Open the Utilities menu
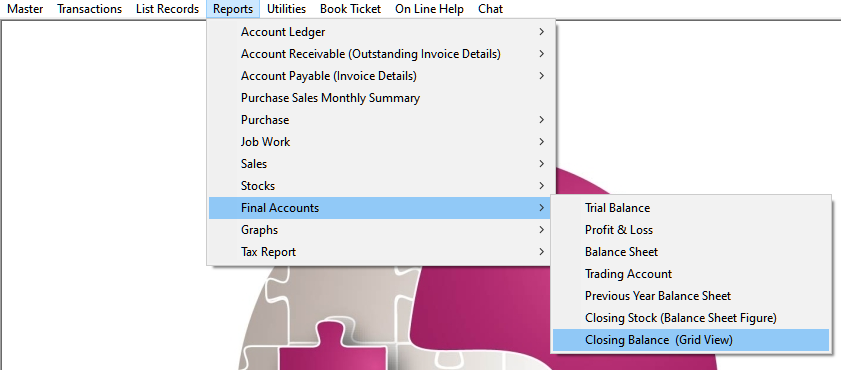 point(286,9)
